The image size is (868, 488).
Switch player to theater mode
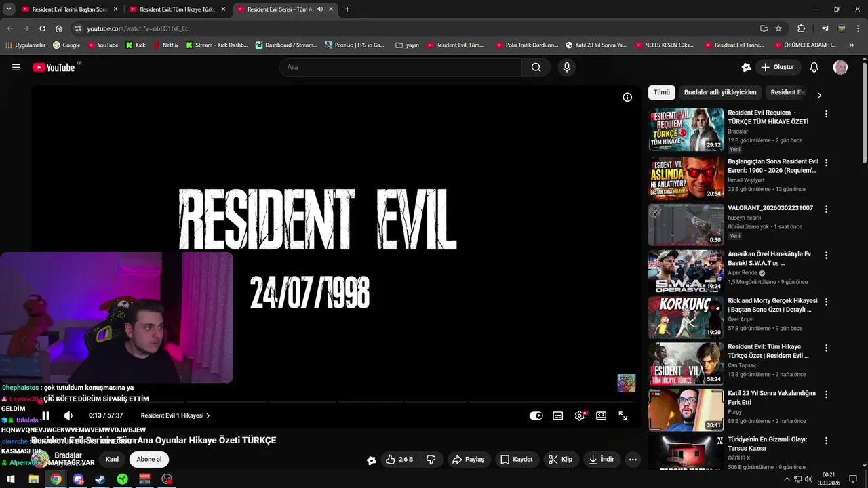[x=601, y=415]
